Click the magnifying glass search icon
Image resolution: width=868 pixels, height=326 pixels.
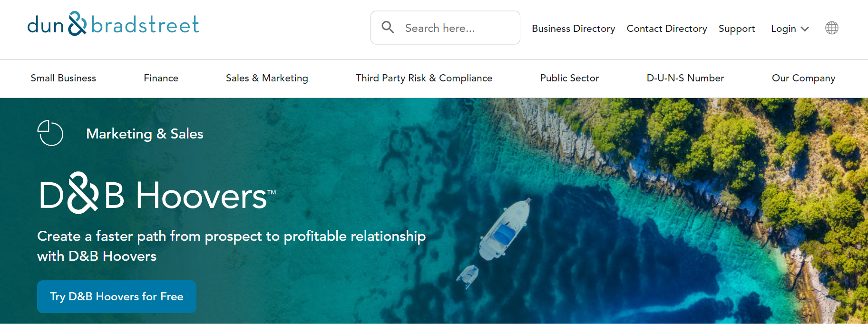pyautogui.click(x=388, y=28)
